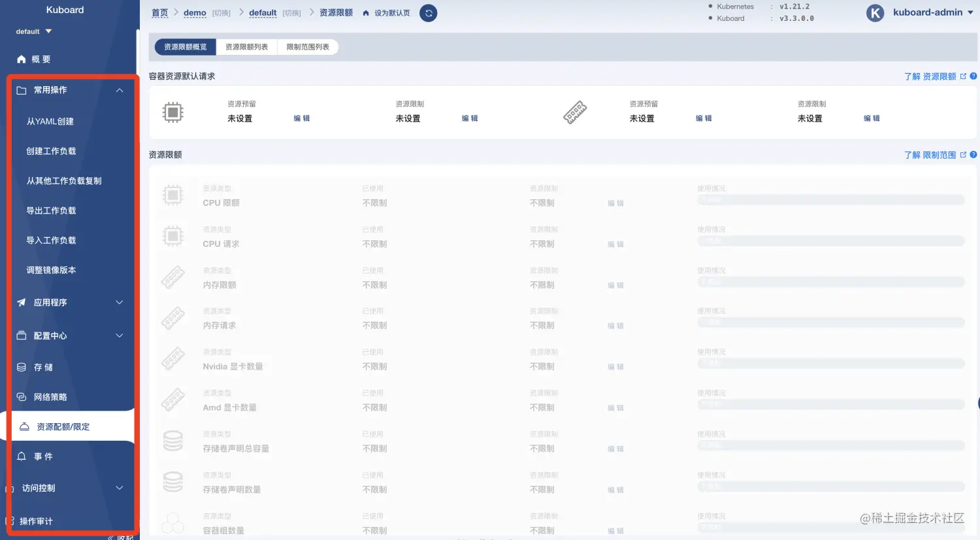Click the 配置中心 briefcase icon
Image resolution: width=980 pixels, height=540 pixels.
pos(22,336)
